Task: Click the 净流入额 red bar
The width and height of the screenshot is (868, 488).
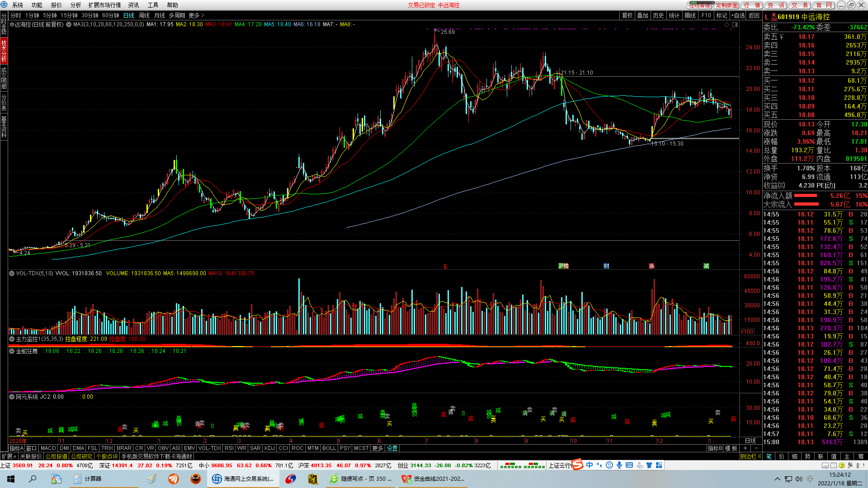Action: [x=806, y=196]
